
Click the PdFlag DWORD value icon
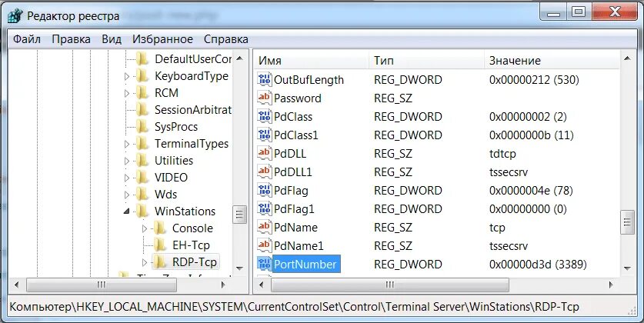click(265, 190)
